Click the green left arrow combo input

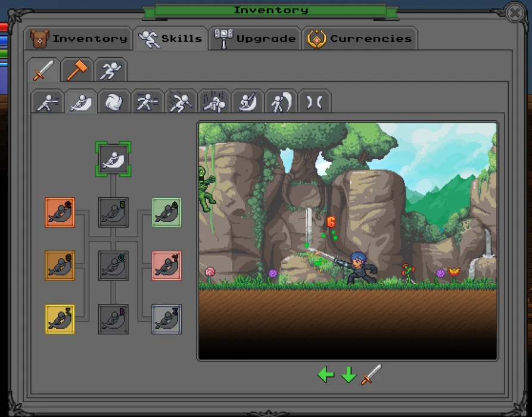tap(326, 375)
